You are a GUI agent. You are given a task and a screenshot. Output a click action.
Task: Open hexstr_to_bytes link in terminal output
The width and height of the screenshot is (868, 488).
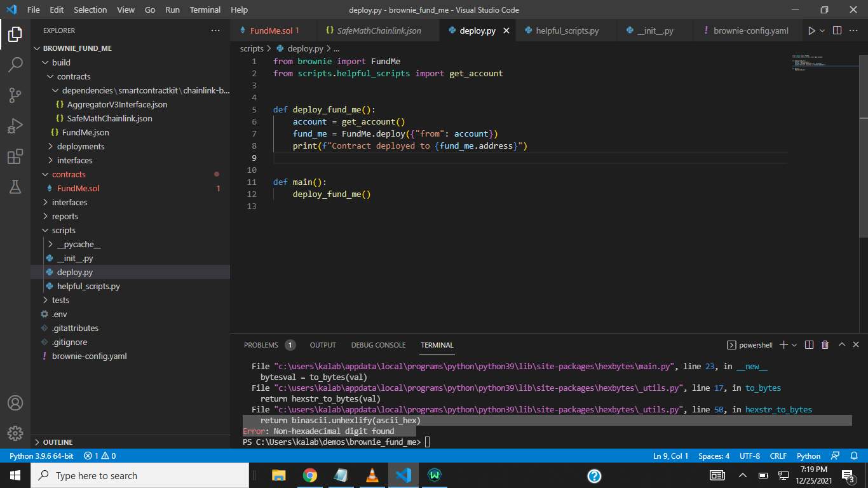click(x=778, y=409)
